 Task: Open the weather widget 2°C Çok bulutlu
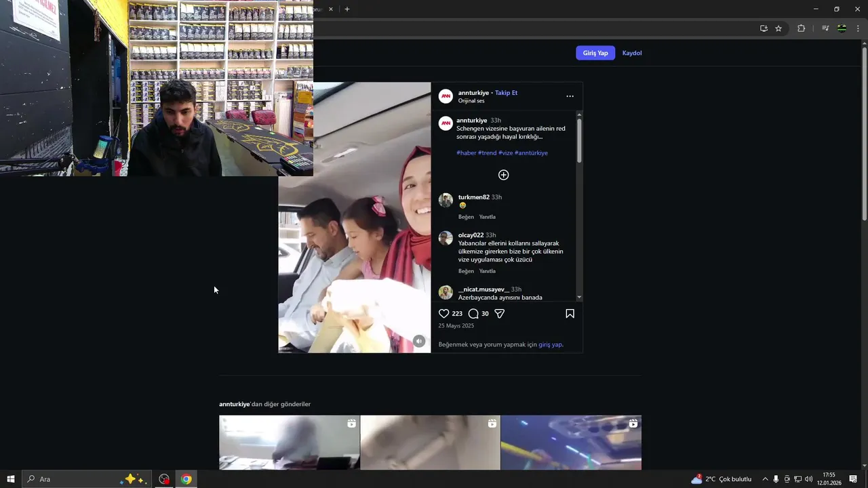click(x=722, y=479)
